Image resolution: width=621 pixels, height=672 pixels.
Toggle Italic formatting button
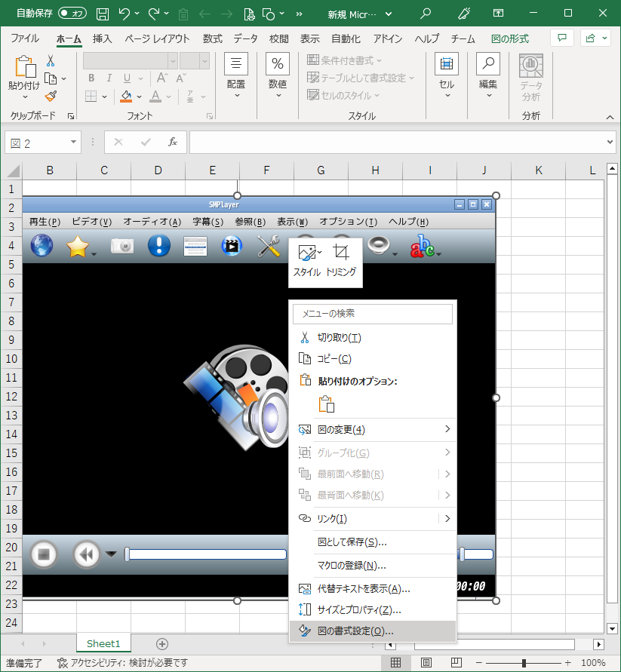109,78
